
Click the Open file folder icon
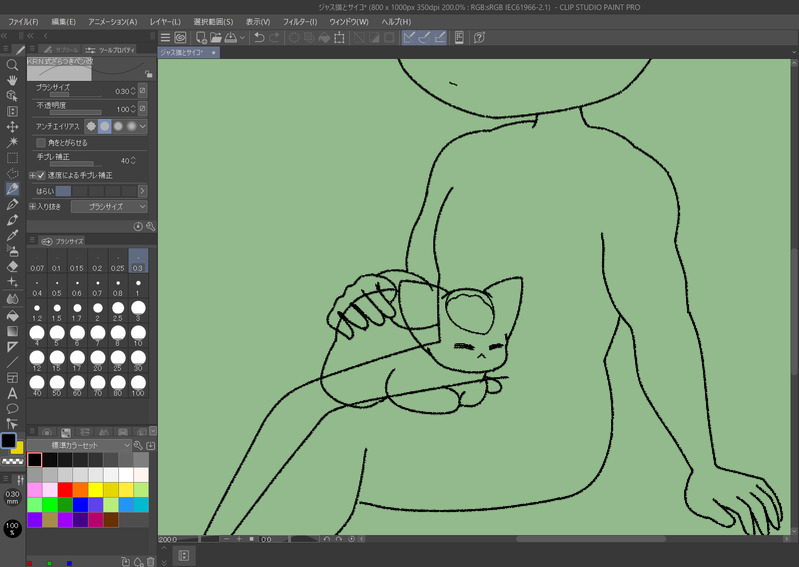coord(216,37)
